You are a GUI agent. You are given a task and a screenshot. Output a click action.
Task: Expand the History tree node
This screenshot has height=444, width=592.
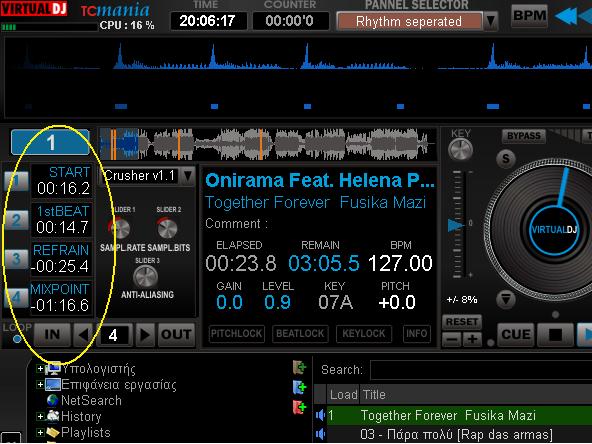coord(40,416)
